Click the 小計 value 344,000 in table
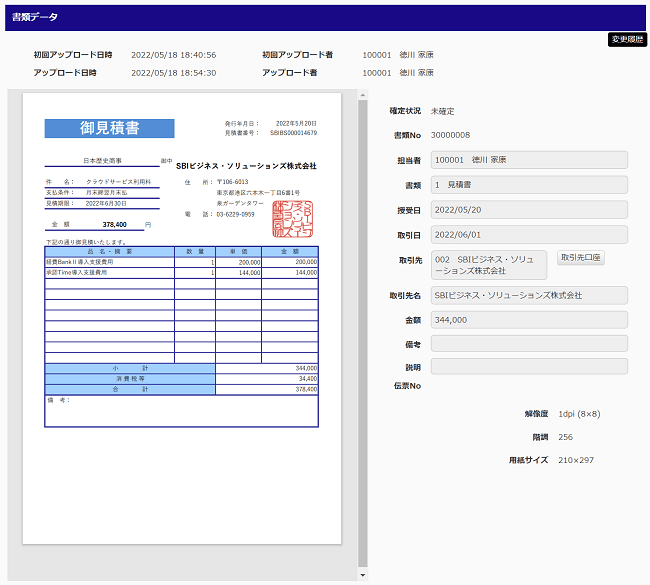This screenshot has width=650, height=585. [x=306, y=368]
